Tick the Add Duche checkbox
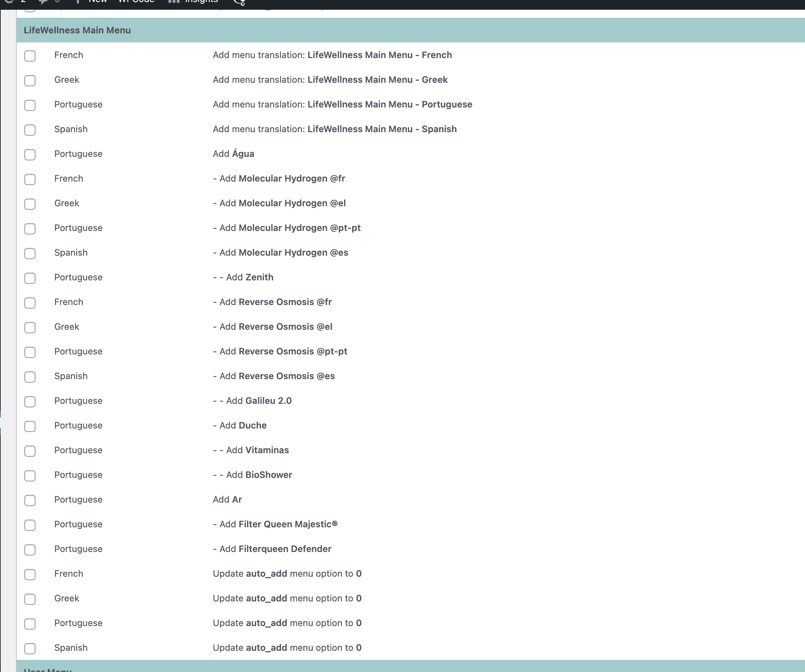This screenshot has width=805, height=672. pos(30,426)
